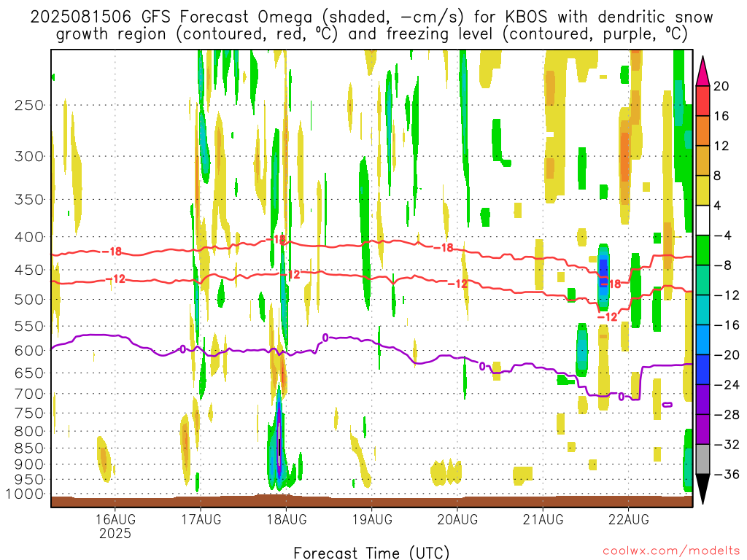
Task: Click the 650 pressure level label
Action: [29, 373]
